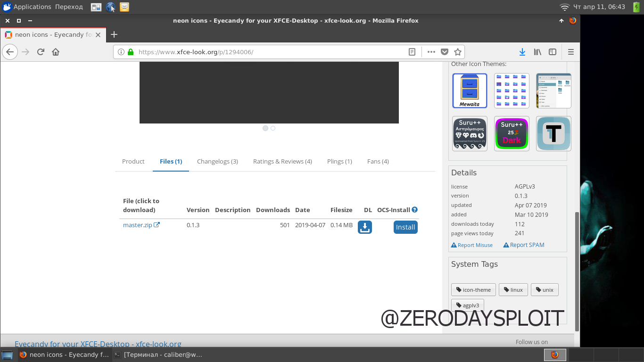Select the second carousel dot
Screen dimensions: 644x362
(273, 128)
